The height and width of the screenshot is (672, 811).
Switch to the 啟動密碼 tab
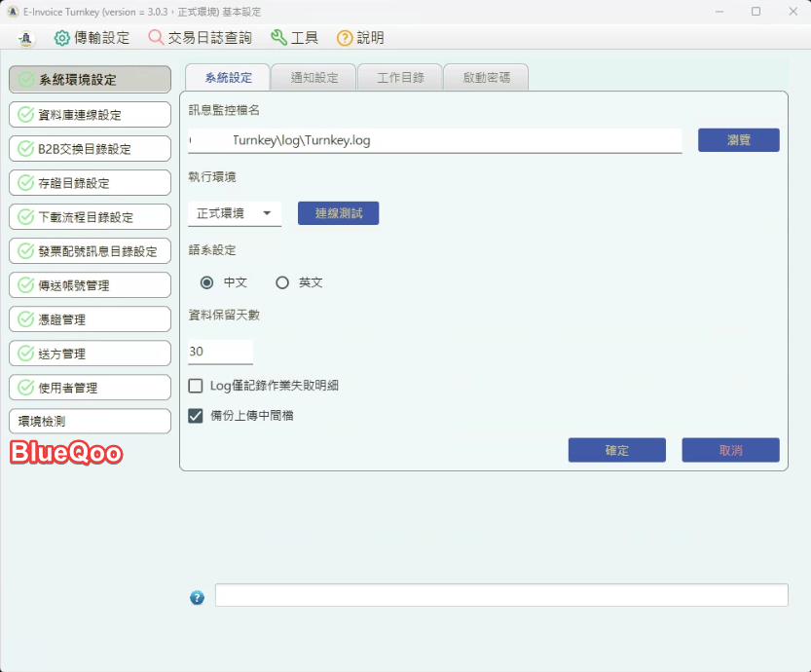point(485,78)
